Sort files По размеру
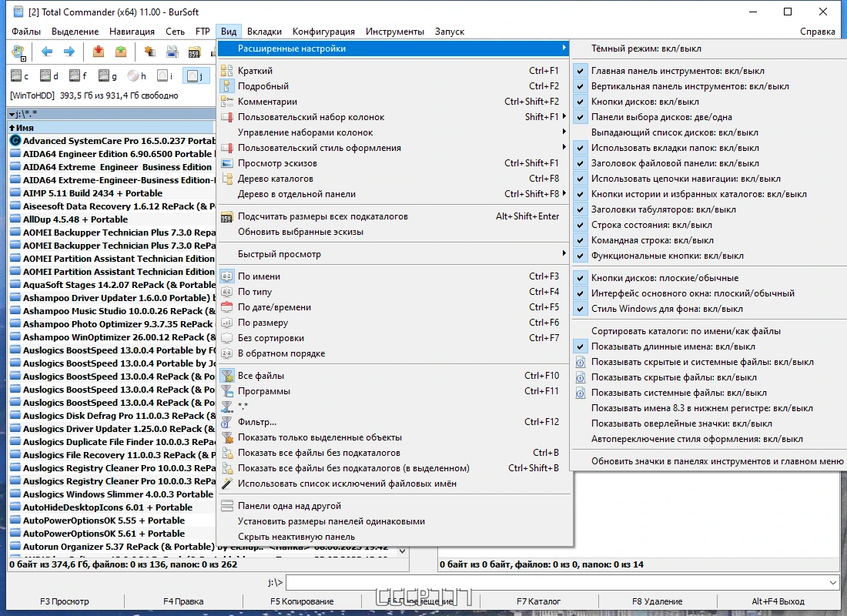The height and width of the screenshot is (616, 847). click(394, 322)
